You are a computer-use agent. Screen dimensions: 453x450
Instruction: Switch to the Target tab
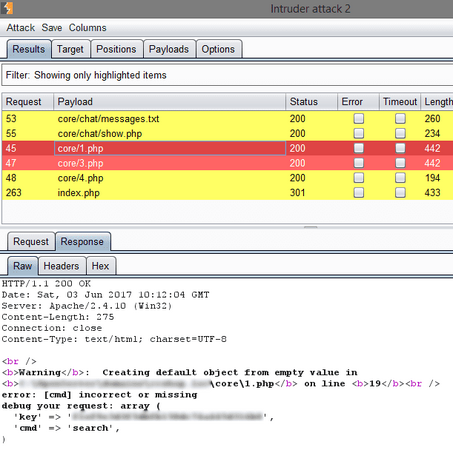(x=70, y=49)
